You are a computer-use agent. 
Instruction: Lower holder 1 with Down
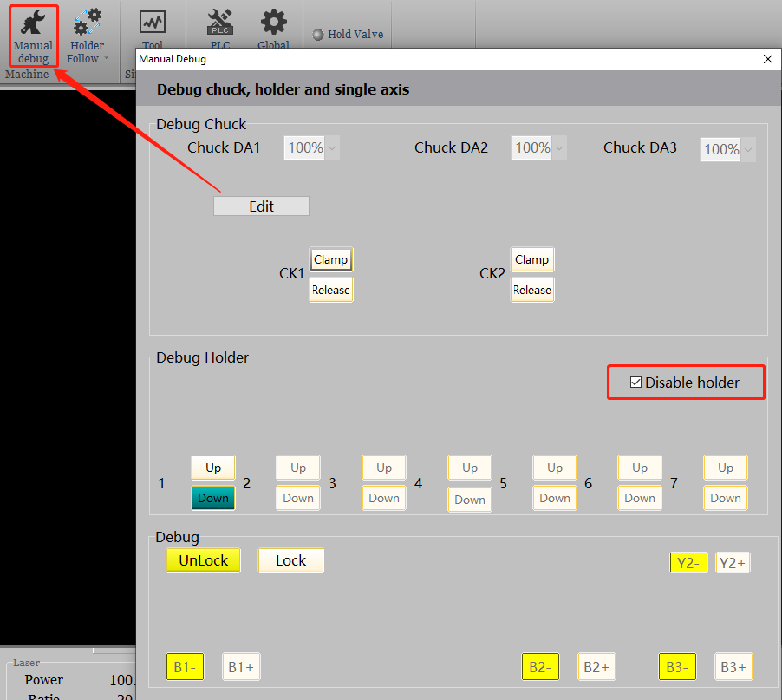(x=213, y=498)
